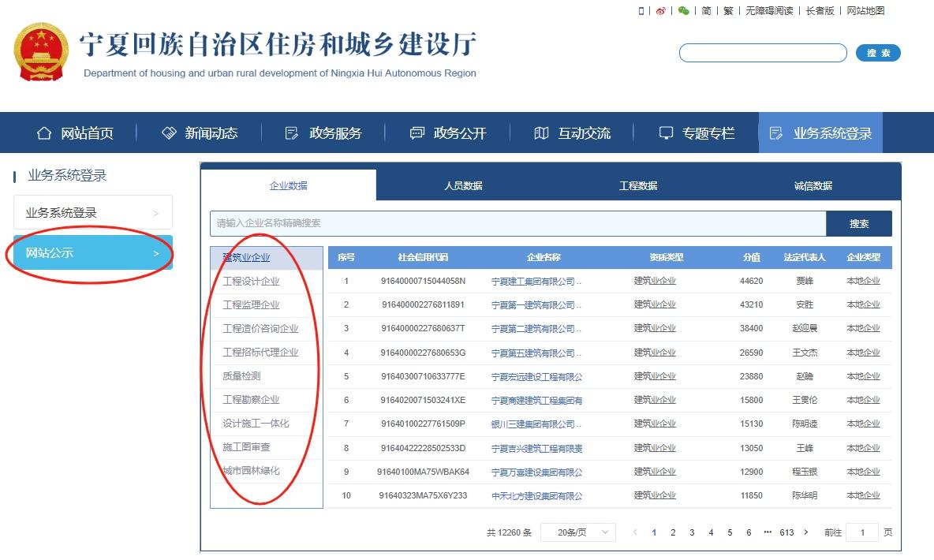Open 无障碍阅读 accessibility mode
Viewport: 934px width, 560px height.
(x=769, y=11)
